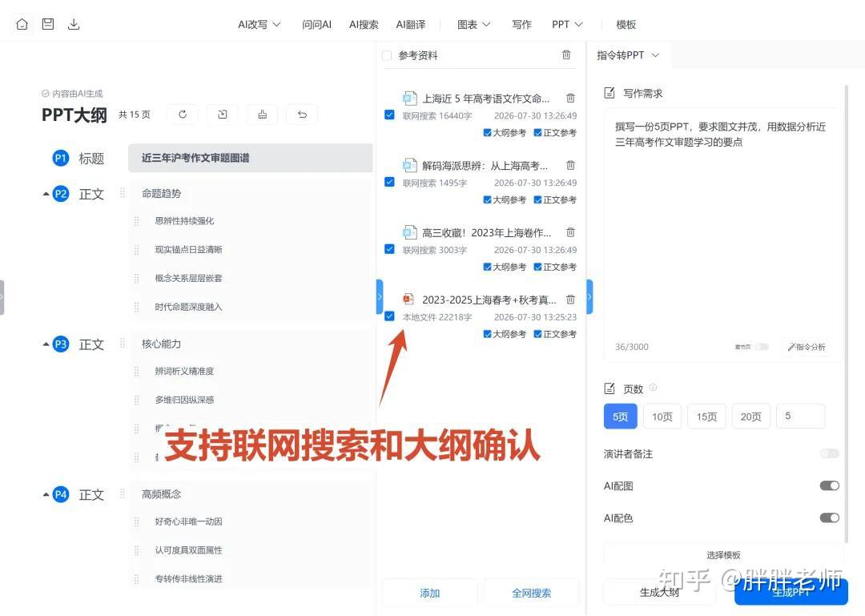
Task: Click the 全网搜索 button
Action: [x=531, y=593]
